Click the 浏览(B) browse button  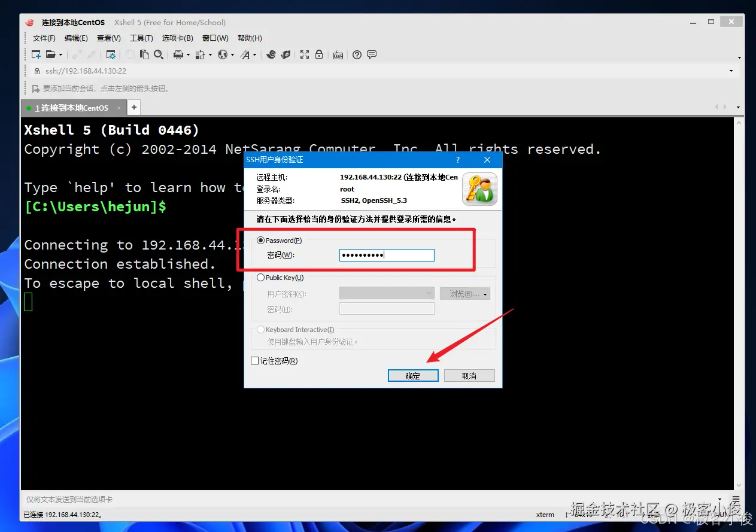(x=465, y=294)
